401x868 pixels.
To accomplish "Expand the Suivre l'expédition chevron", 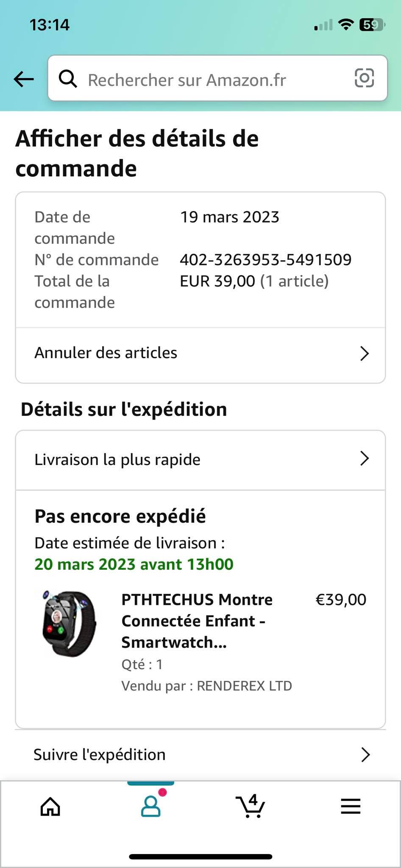I will pos(365,755).
